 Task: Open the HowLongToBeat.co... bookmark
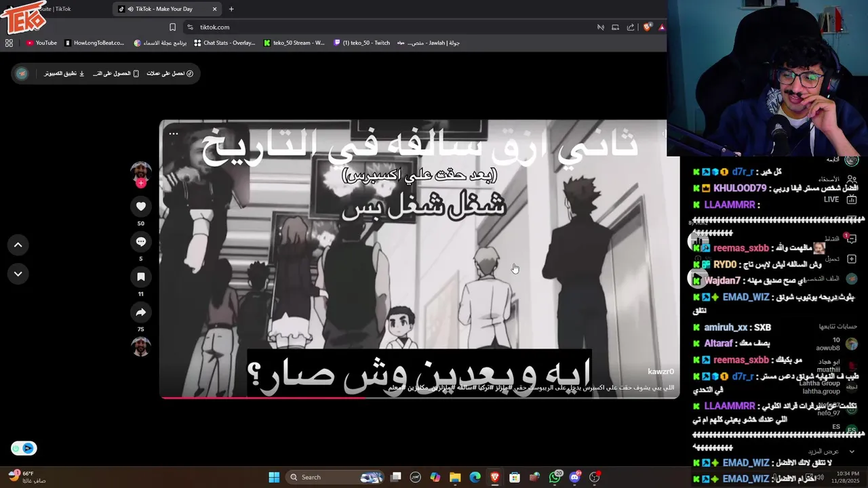(94, 43)
